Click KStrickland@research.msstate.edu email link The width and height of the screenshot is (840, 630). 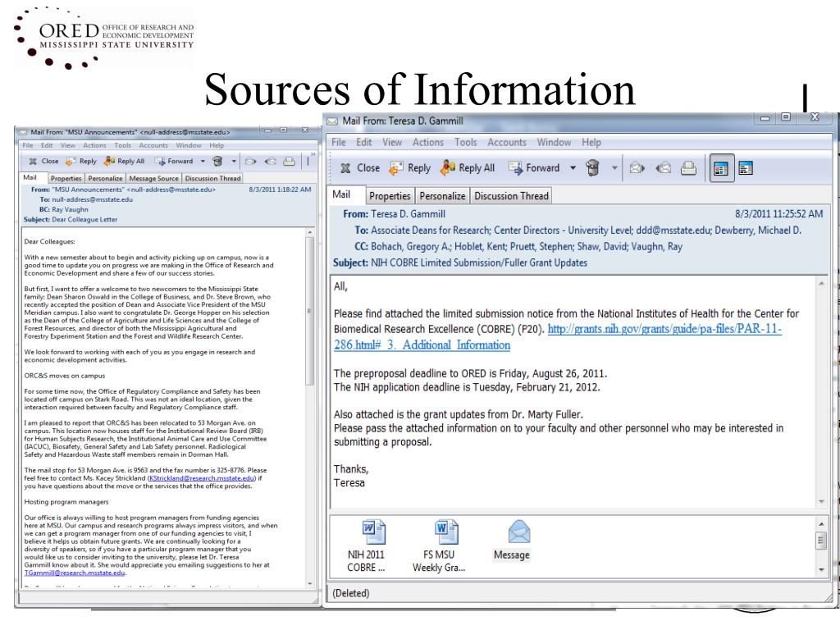pyautogui.click(x=202, y=478)
